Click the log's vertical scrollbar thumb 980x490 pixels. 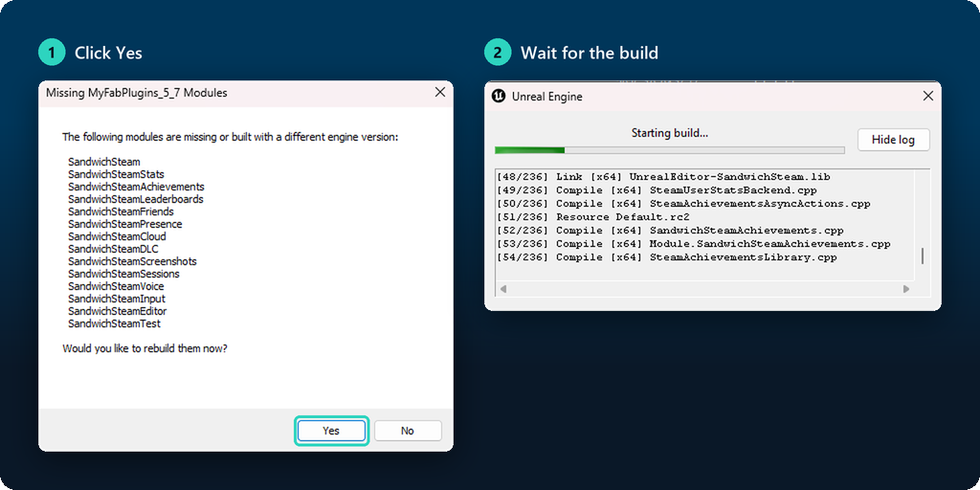coord(923,256)
